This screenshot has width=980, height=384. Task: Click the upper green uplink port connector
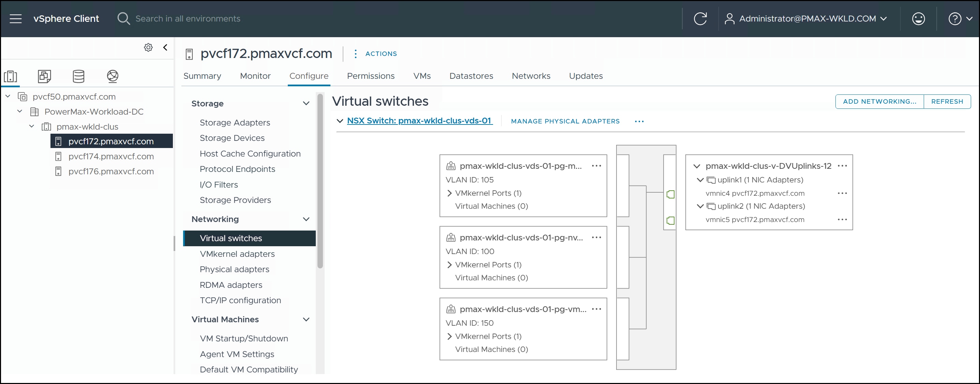[x=670, y=194]
